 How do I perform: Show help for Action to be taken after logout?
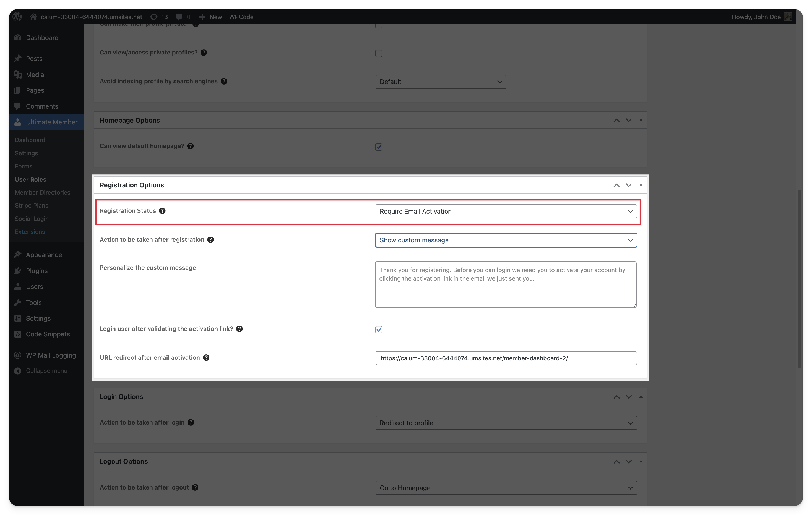pyautogui.click(x=195, y=487)
